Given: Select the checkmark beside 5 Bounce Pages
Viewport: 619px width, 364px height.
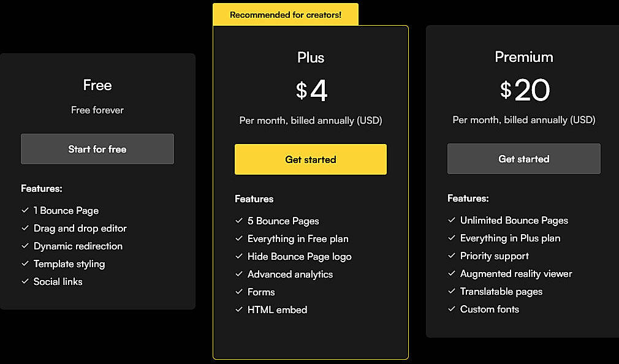Looking at the screenshot, I should (x=238, y=221).
